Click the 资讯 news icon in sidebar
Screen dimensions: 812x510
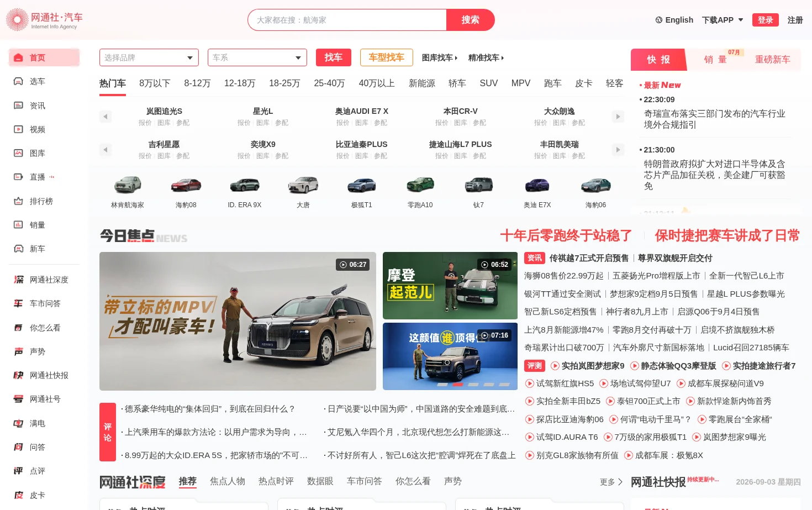point(18,106)
